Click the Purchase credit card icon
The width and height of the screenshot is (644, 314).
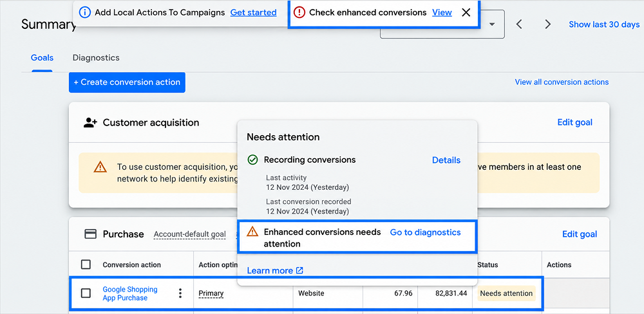(90, 234)
